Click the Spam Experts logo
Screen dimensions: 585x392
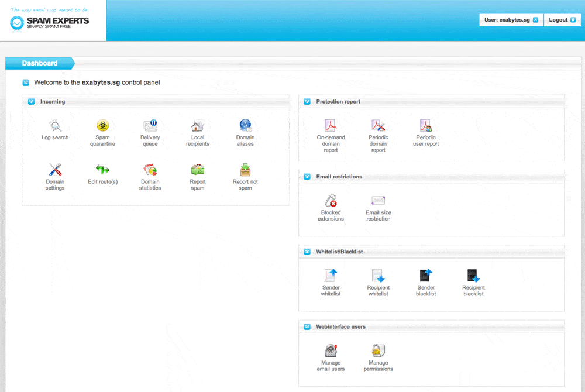[x=50, y=20]
